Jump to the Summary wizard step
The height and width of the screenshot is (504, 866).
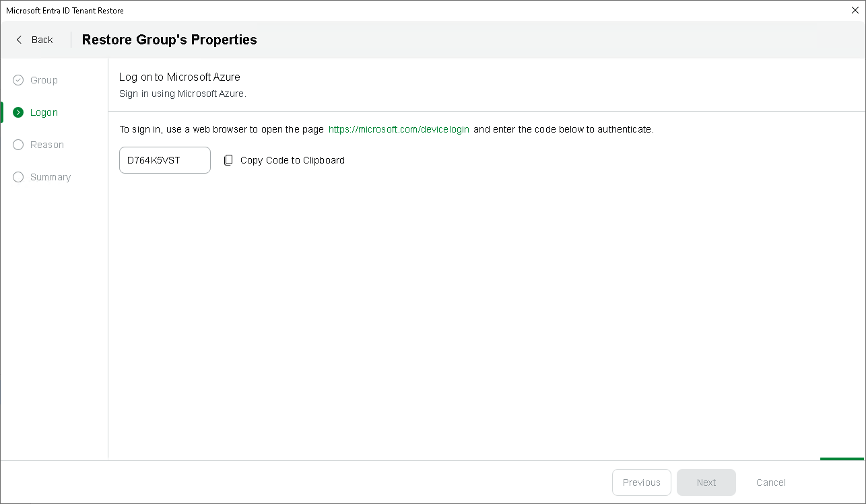[x=51, y=177]
